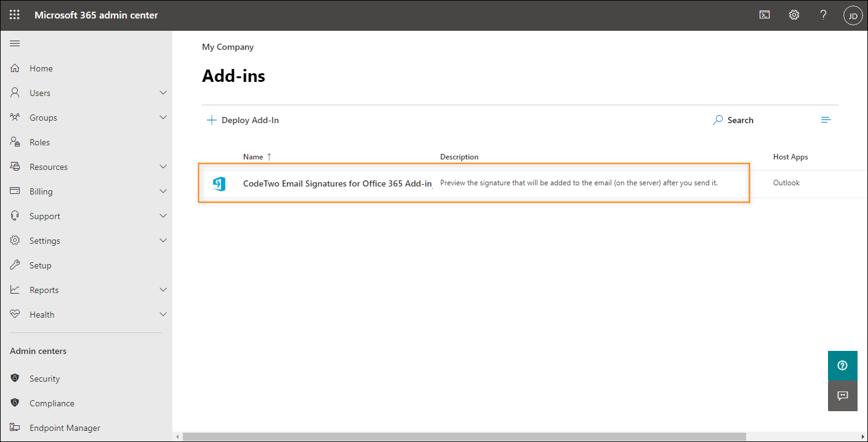Open the Home navigation item

coord(41,68)
